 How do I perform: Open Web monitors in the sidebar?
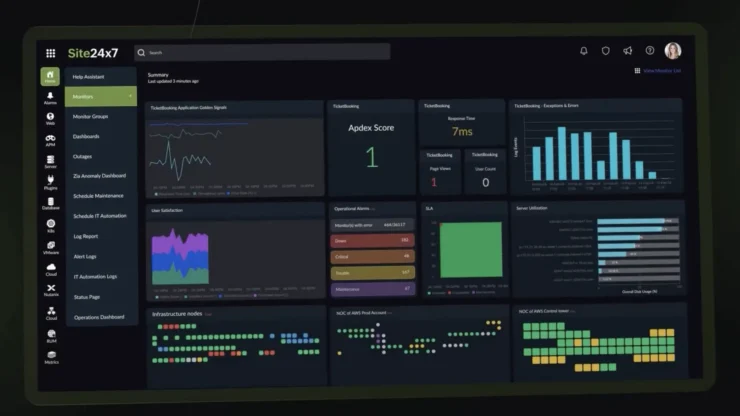click(x=50, y=119)
